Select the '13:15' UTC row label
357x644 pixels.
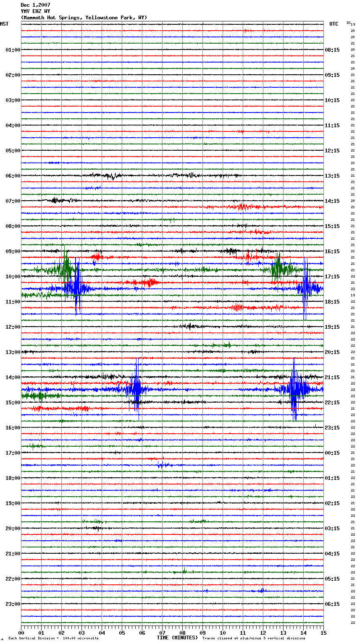coord(332,176)
